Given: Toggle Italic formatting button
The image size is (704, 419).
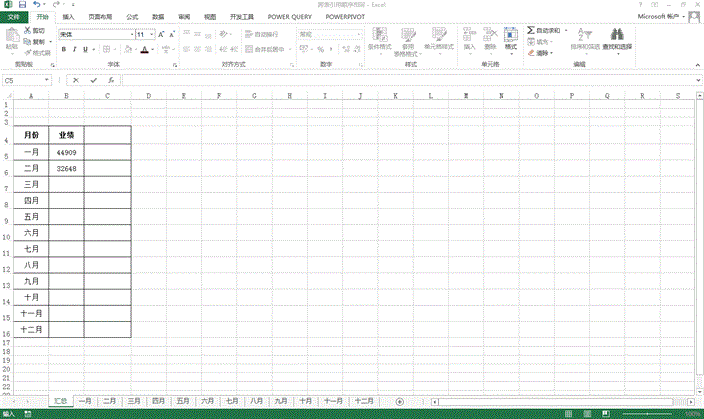Looking at the screenshot, I should [76, 49].
